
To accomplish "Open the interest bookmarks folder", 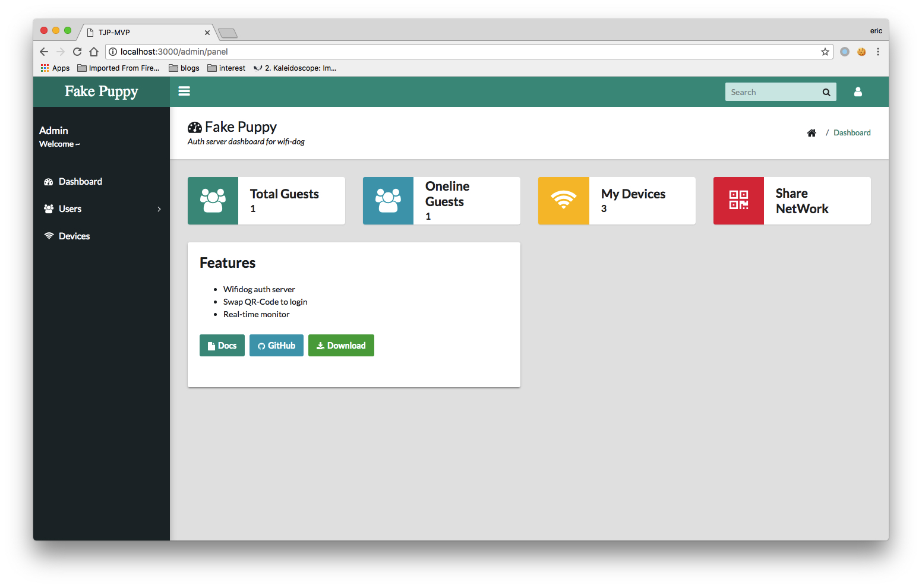I will 226,68.
